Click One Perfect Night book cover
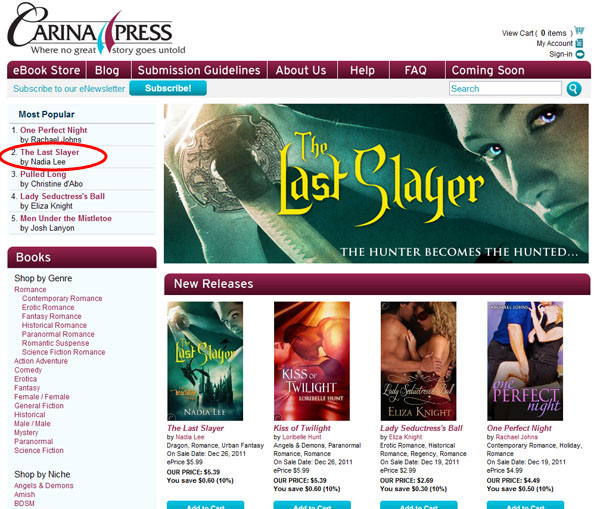Image resolution: width=600 pixels, height=509 pixels. click(x=525, y=361)
